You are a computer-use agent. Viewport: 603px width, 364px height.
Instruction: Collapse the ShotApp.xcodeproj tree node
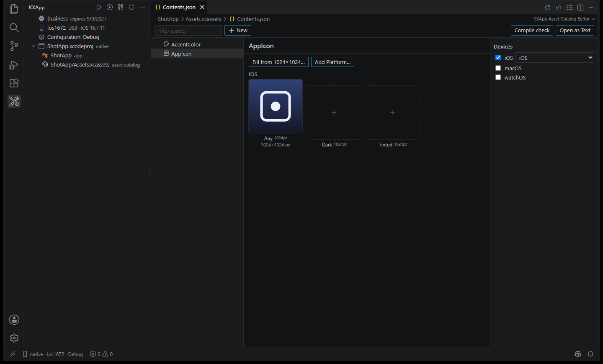point(33,46)
